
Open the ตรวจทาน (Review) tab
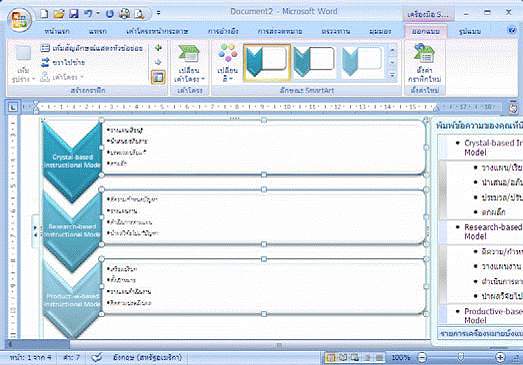coord(336,31)
